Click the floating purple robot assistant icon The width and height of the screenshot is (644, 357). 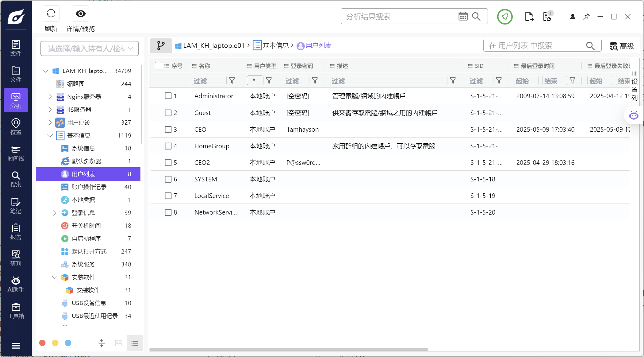tap(634, 115)
